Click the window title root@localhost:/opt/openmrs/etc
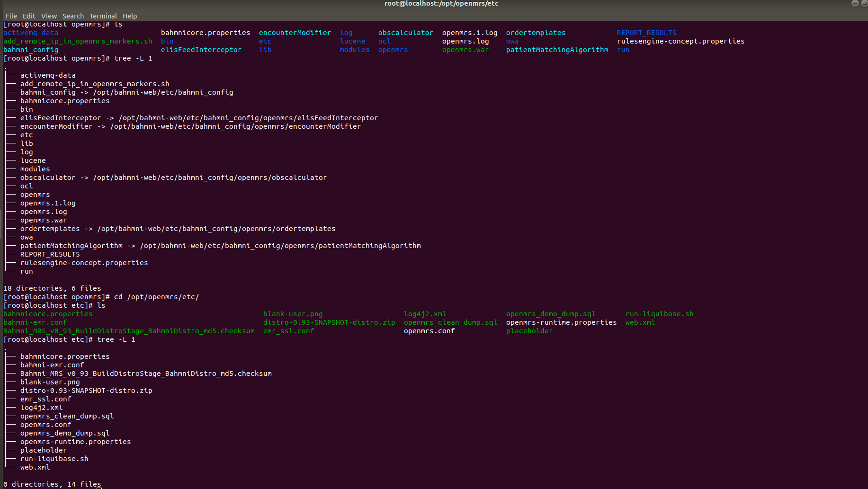868x489 pixels. [x=441, y=3]
